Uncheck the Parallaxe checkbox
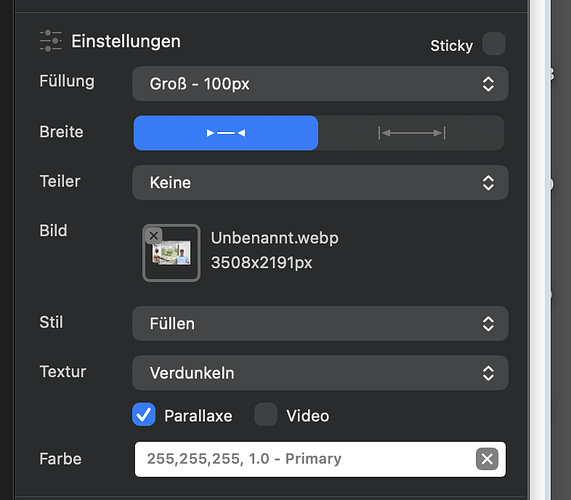This screenshot has height=500, width=571. click(x=144, y=414)
